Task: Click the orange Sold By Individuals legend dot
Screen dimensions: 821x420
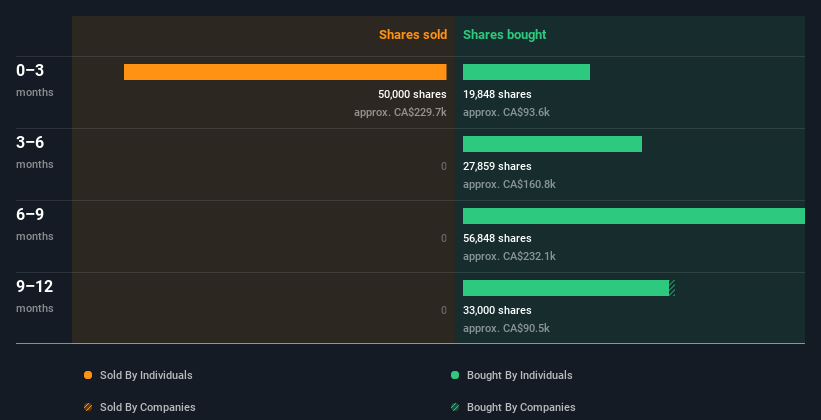Action: (x=88, y=375)
